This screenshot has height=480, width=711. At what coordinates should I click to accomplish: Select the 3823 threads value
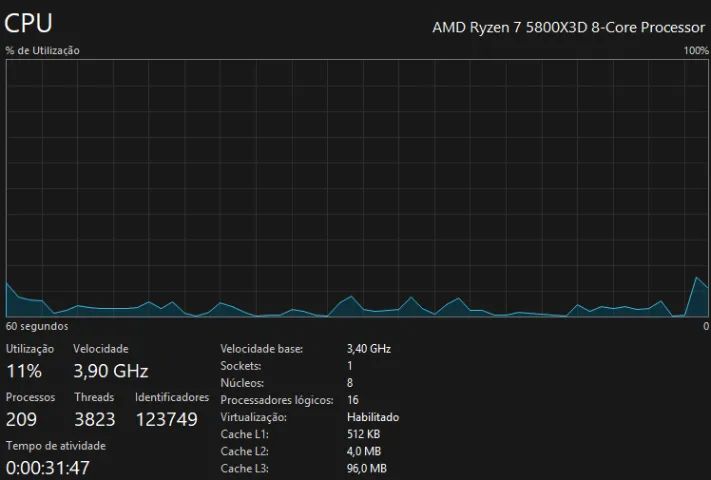95,419
